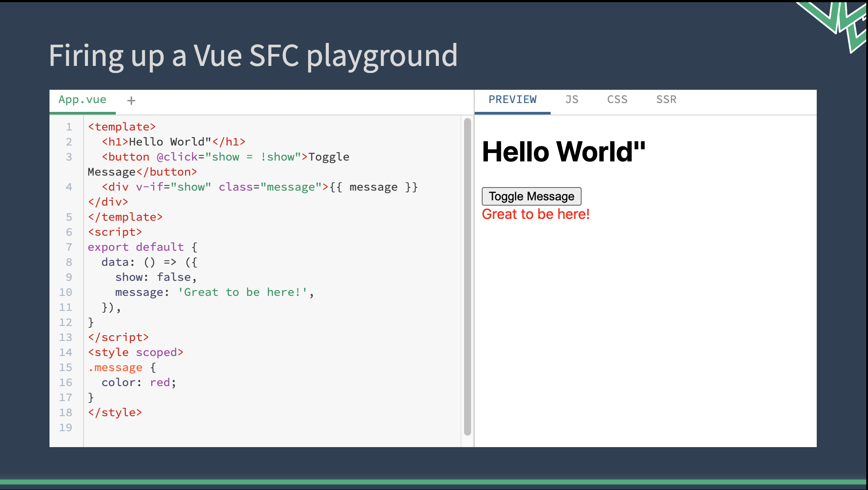Click the Add new file plus icon
This screenshot has width=868, height=490.
[131, 100]
